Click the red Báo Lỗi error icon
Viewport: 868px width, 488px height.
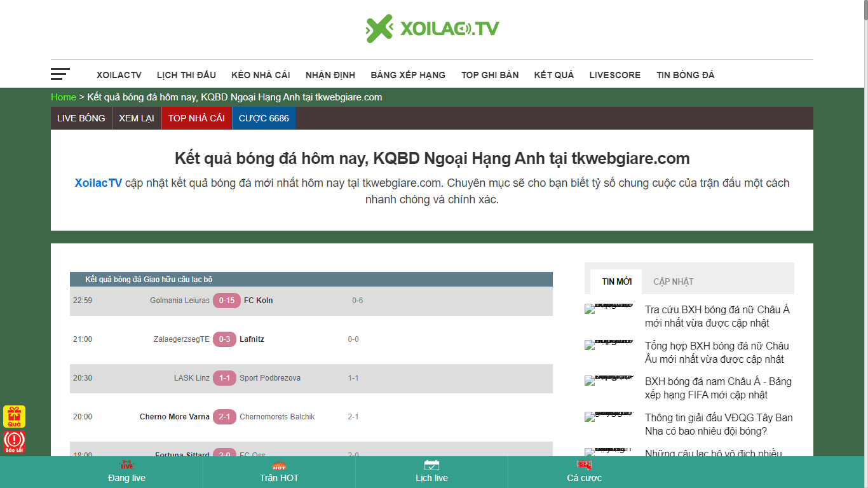coord(14,442)
